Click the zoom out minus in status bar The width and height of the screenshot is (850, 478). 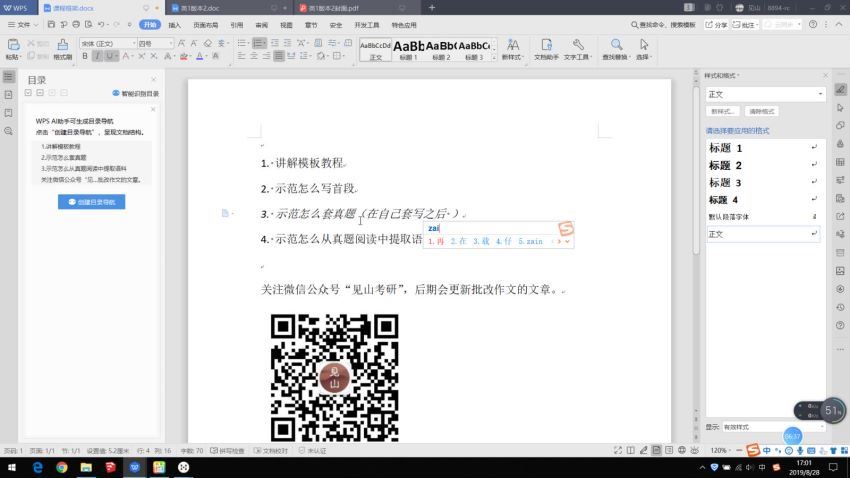739,450
